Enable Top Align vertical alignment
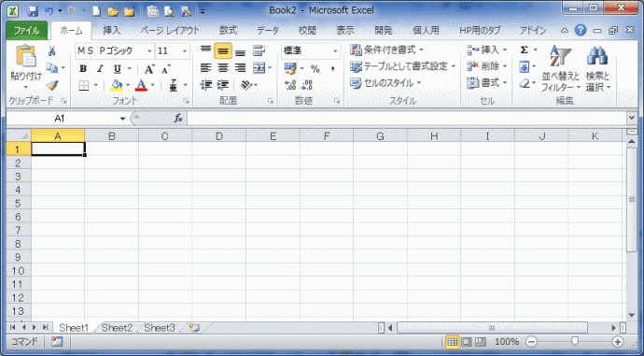Image resolution: width=644 pixels, height=356 pixels. (x=205, y=50)
